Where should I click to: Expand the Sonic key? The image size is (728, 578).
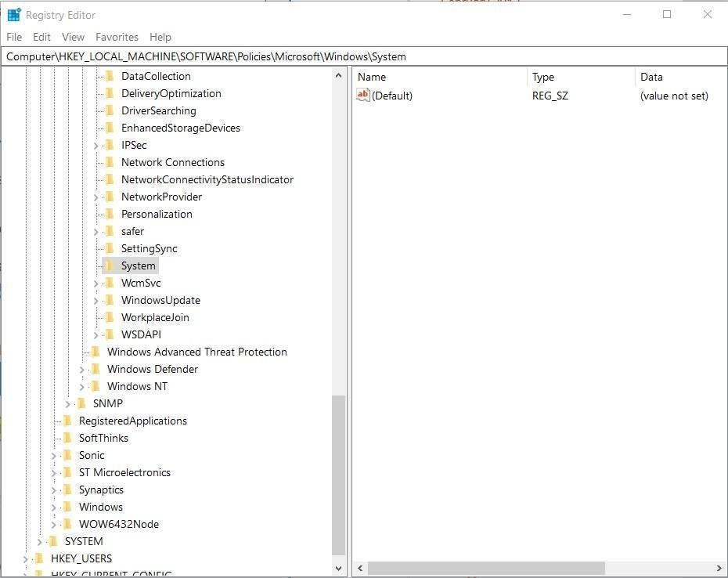53,456
